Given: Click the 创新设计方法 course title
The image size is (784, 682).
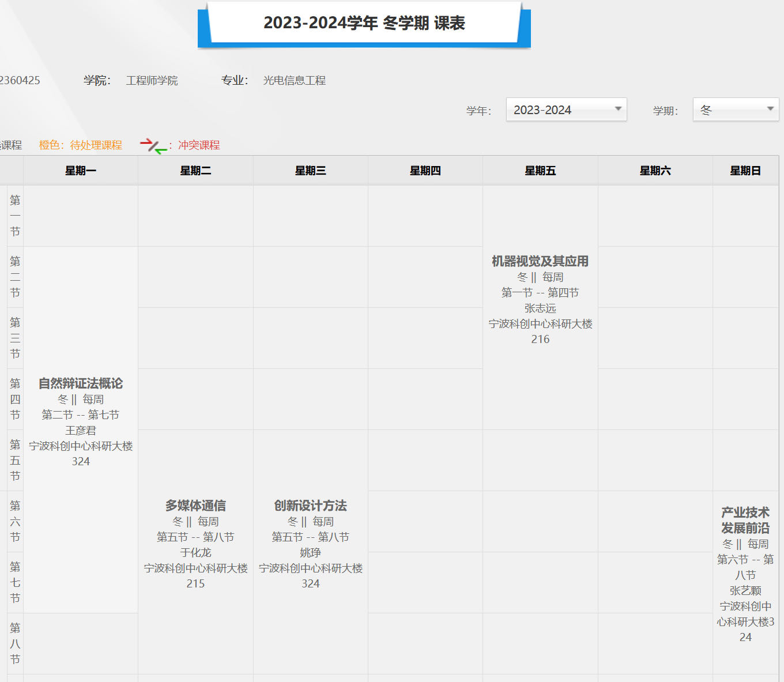Looking at the screenshot, I should point(310,506).
